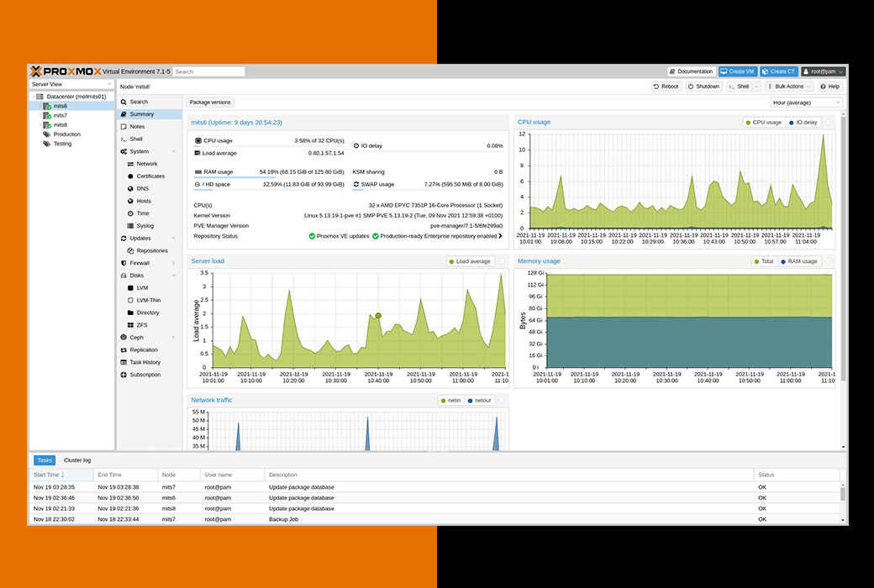Select node mits7 in the server tree
874x588 pixels.
pyautogui.click(x=72, y=115)
